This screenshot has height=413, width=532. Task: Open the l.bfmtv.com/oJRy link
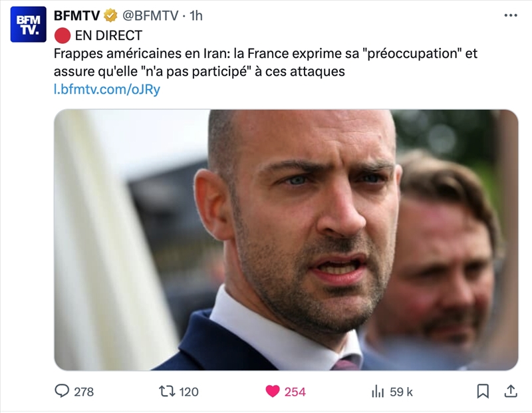[107, 89]
